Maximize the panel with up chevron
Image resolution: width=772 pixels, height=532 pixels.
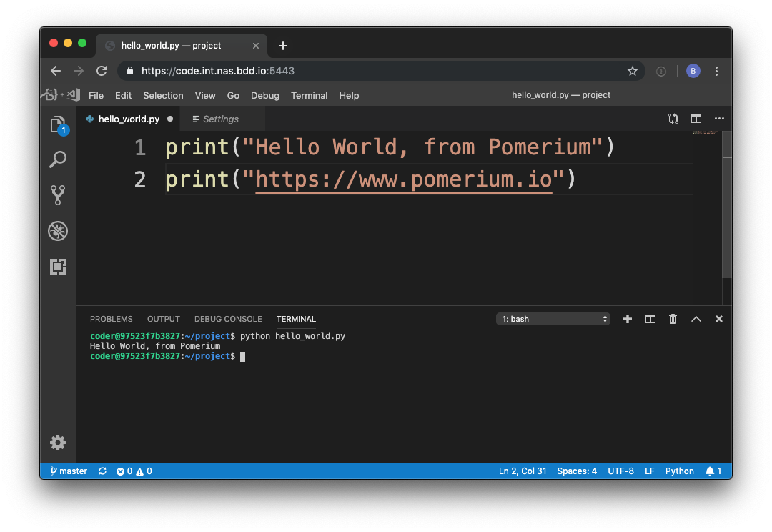point(696,319)
